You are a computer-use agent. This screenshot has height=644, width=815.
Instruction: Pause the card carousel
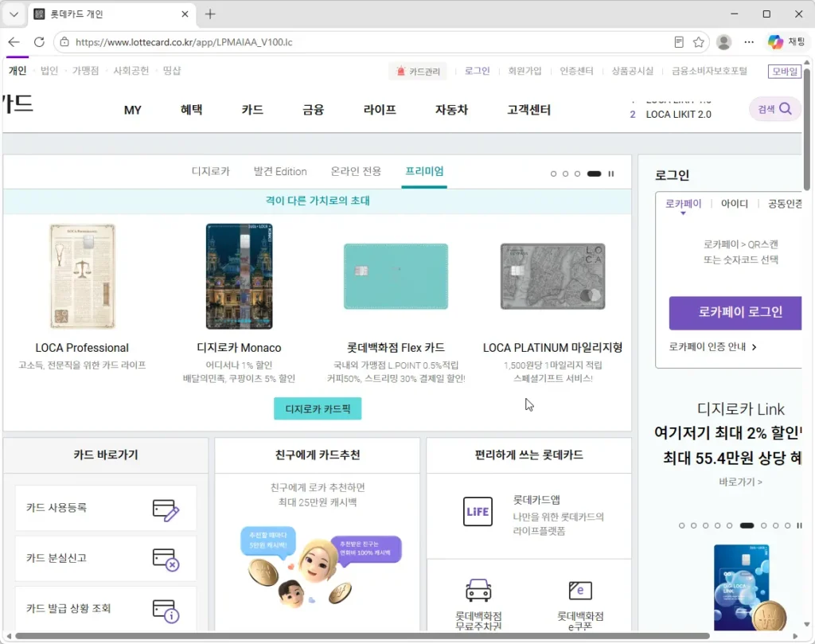[x=611, y=174]
